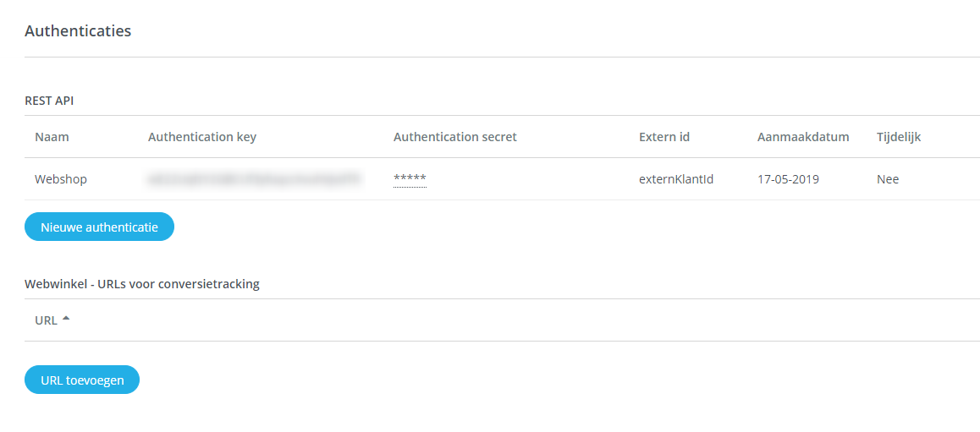Click the Authentication secret column header
Image resolution: width=980 pixels, height=432 pixels.
[454, 137]
